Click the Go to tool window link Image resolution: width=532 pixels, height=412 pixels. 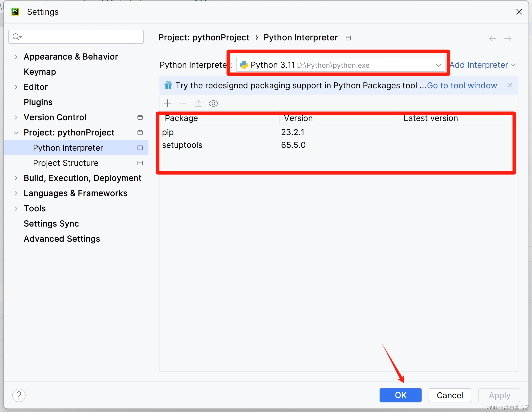[462, 85]
